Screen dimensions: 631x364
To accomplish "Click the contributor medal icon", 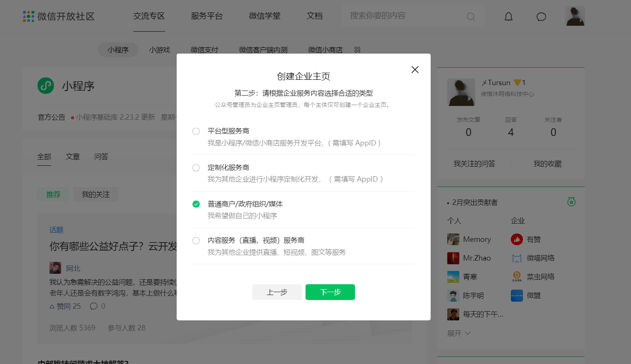I will point(572,202).
